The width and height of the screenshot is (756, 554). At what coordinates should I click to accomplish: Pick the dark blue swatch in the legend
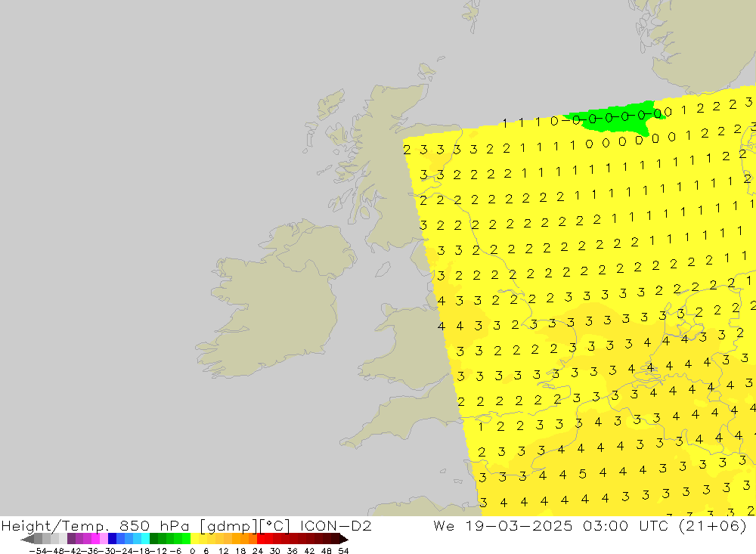coord(112,539)
